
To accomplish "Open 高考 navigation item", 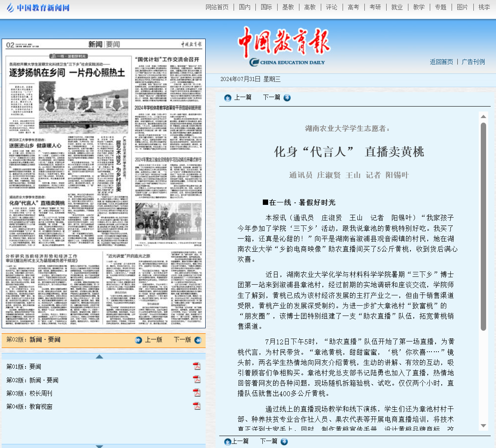I will [354, 7].
